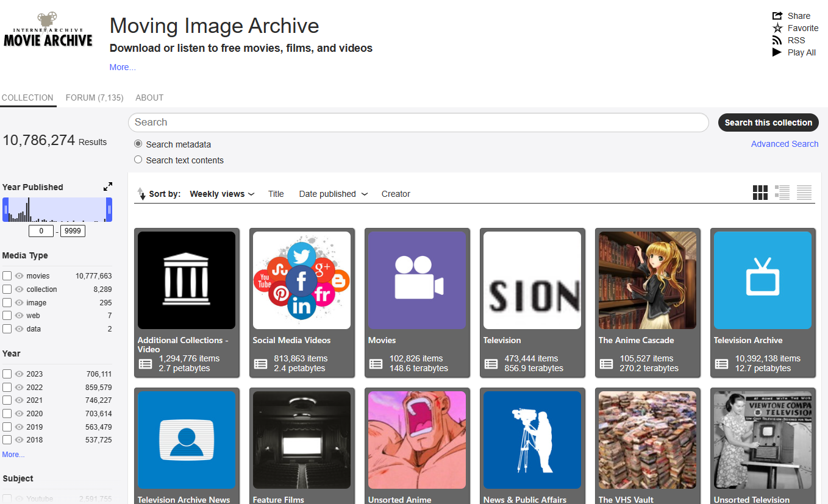Click the Play All triangle icon
Screen dimensions: 828x504
pyautogui.click(x=777, y=52)
